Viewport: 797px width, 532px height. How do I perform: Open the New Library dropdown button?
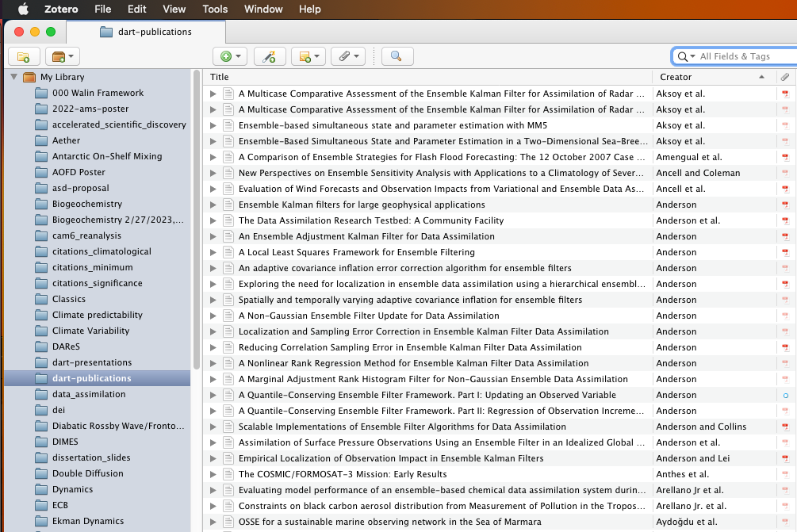[62, 56]
